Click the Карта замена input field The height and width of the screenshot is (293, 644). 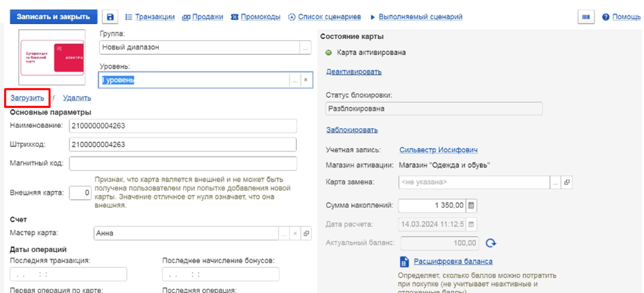point(474,183)
